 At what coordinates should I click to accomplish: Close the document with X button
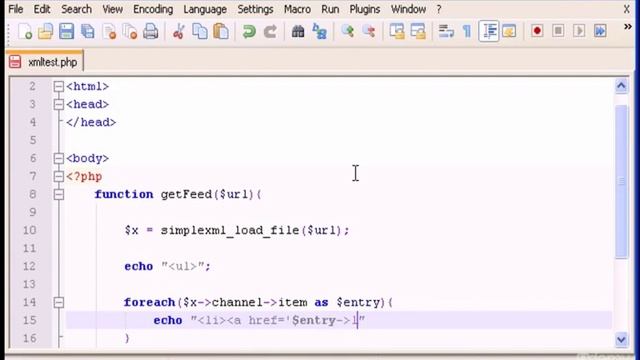click(627, 9)
